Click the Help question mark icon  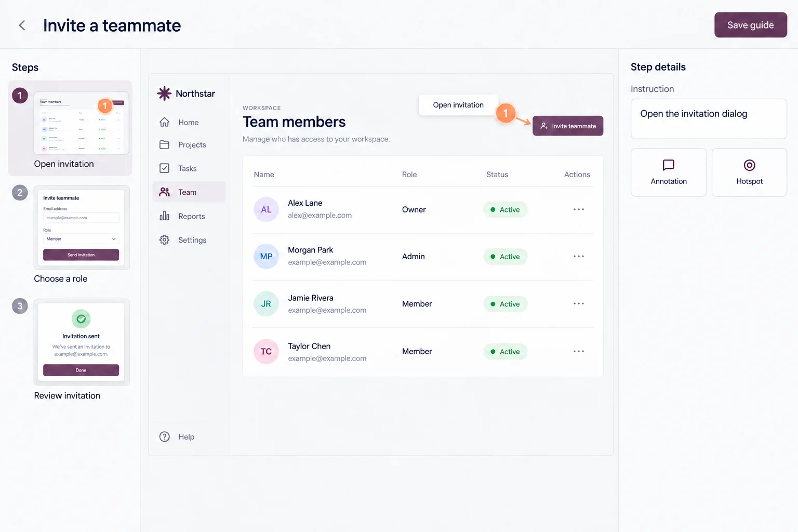(x=164, y=437)
